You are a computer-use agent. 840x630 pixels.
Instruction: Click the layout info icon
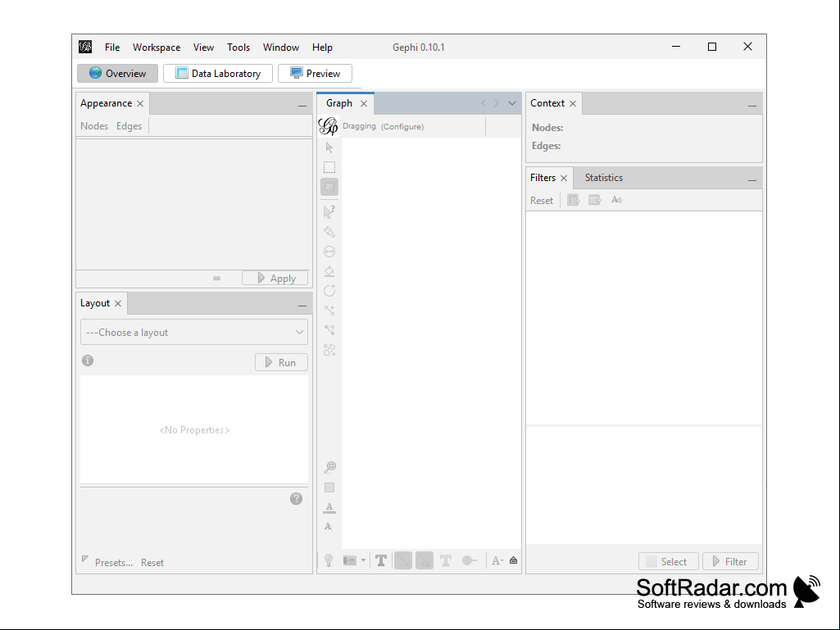tap(88, 360)
